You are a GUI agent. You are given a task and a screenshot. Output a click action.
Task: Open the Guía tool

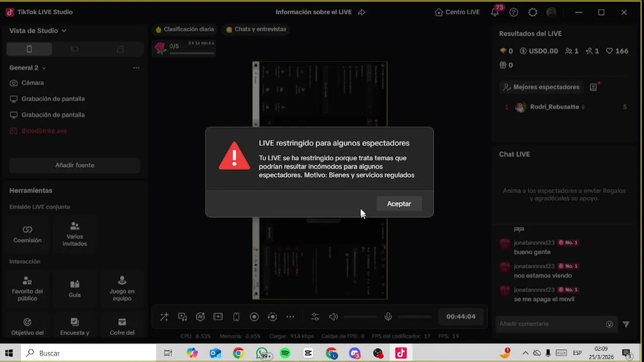coord(74,288)
